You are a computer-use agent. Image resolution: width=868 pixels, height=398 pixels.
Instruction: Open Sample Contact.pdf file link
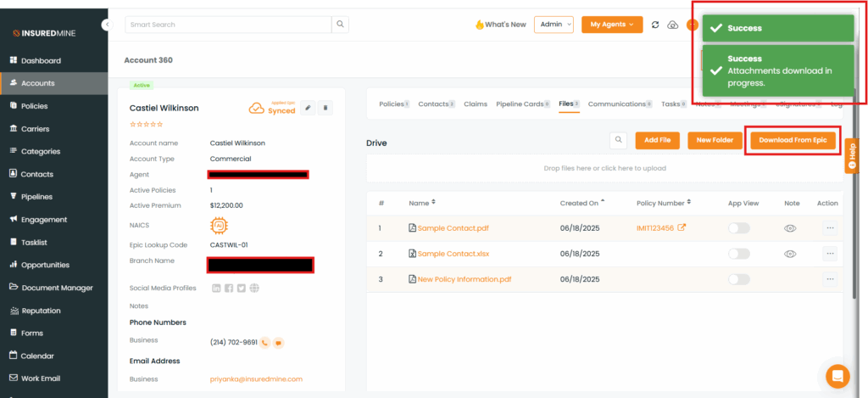coord(453,227)
